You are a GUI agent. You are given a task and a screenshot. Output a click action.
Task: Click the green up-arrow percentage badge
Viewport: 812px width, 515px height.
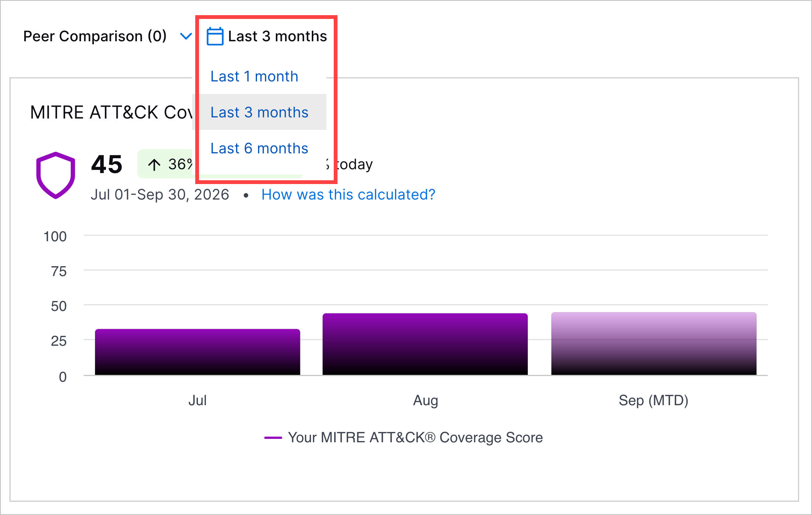[x=166, y=164]
